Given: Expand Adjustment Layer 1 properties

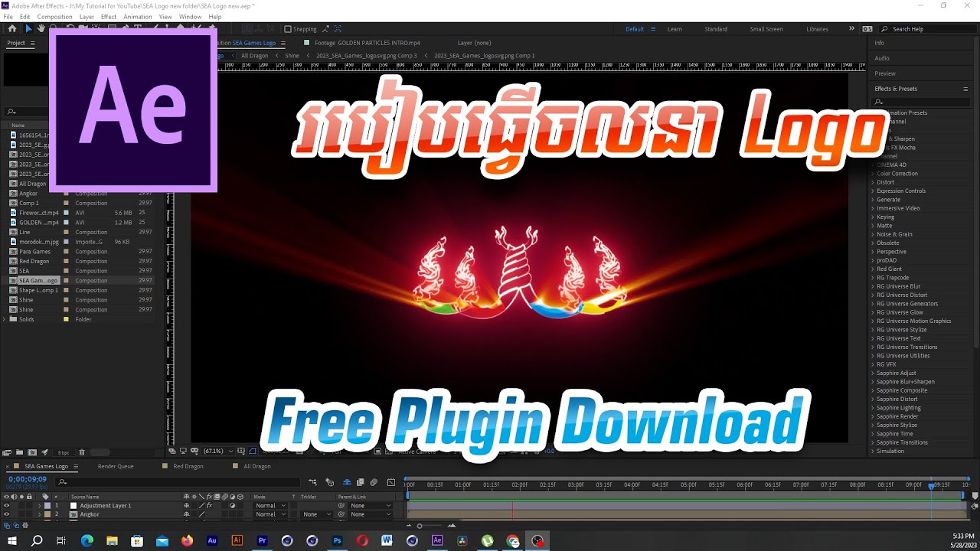Looking at the screenshot, I should point(39,506).
